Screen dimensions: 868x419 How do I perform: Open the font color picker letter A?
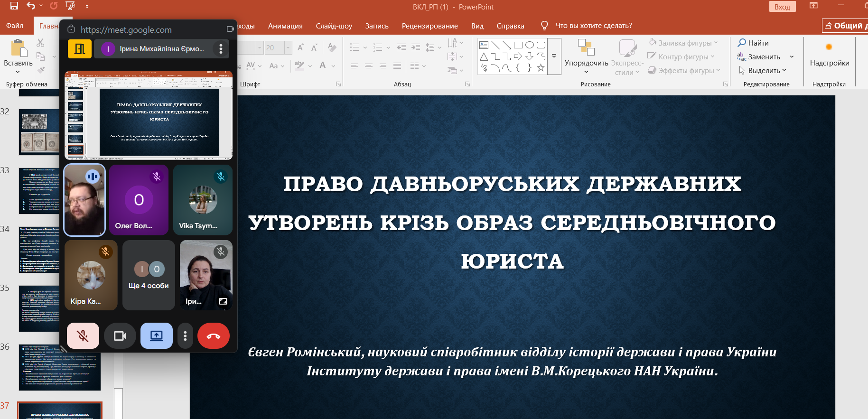(x=323, y=65)
